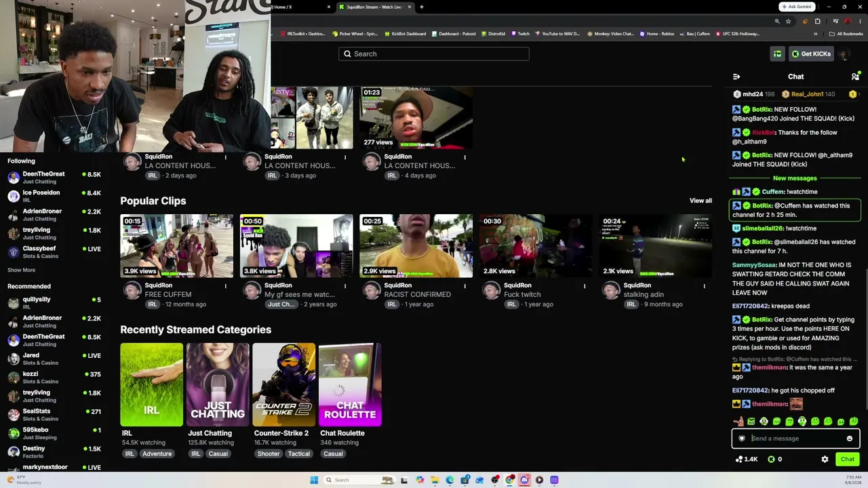
Task: Open options for the 2 days ago video
Action: coord(226,157)
